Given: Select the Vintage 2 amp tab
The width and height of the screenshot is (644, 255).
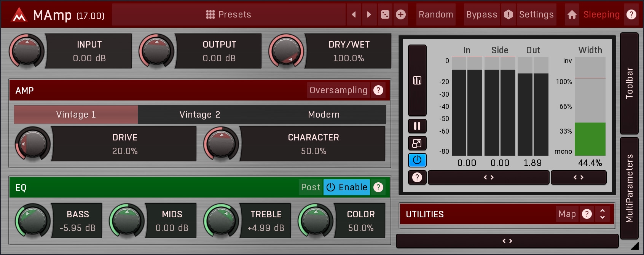Looking at the screenshot, I should 200,115.
